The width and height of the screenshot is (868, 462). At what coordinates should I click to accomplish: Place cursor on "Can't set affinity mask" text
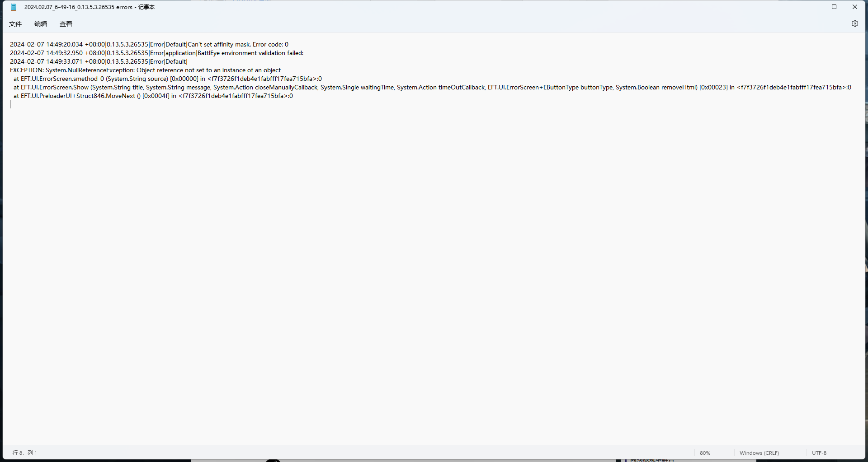click(219, 45)
